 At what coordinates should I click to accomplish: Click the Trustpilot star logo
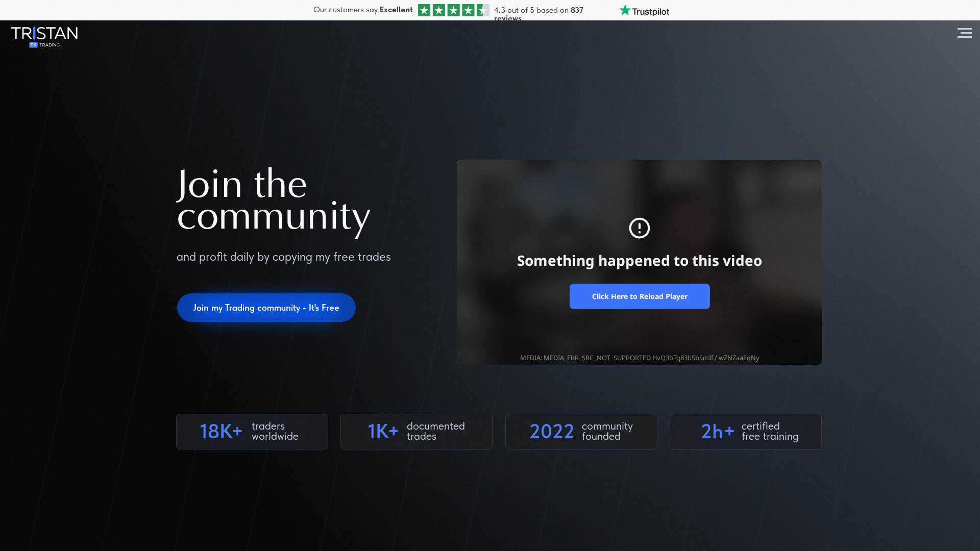click(624, 9)
